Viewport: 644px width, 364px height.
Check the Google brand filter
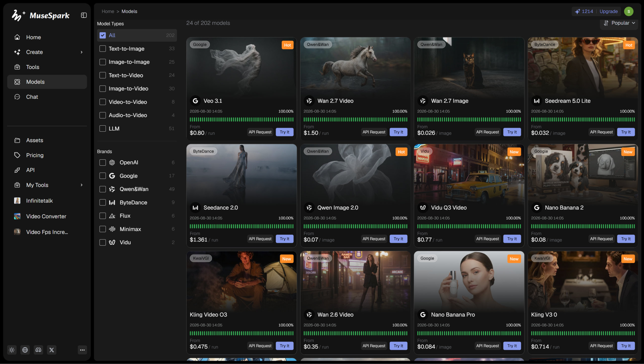click(103, 176)
